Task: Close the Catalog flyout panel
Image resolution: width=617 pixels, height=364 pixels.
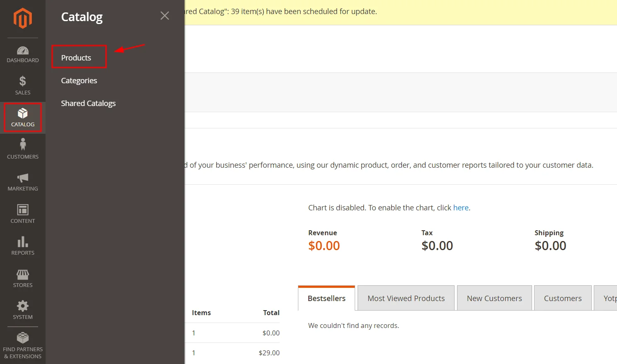Action: tap(165, 16)
